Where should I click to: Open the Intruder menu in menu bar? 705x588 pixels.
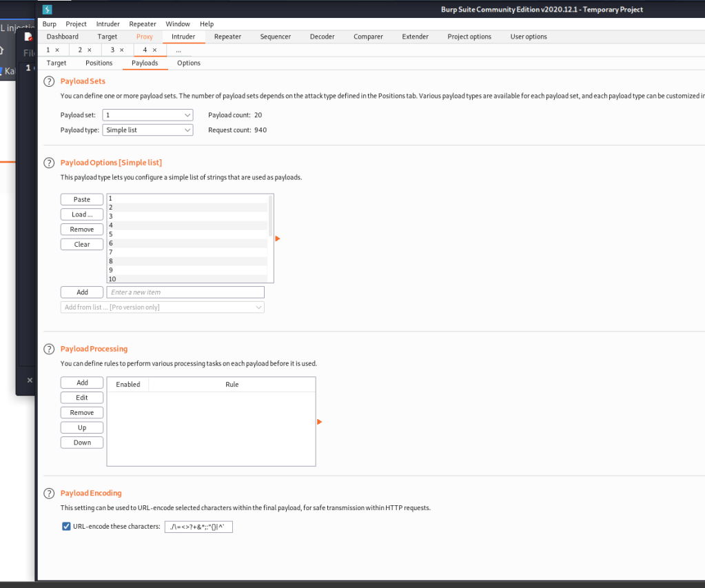click(108, 24)
